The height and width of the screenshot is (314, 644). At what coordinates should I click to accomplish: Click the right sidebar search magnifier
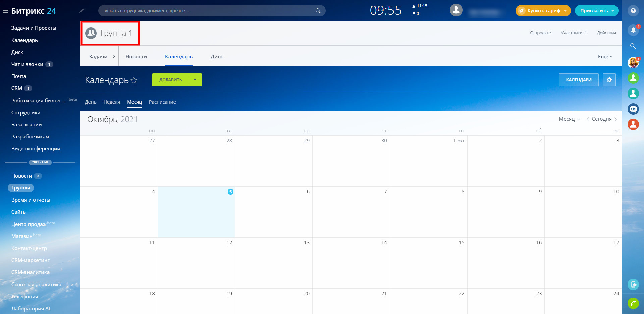coord(633,46)
